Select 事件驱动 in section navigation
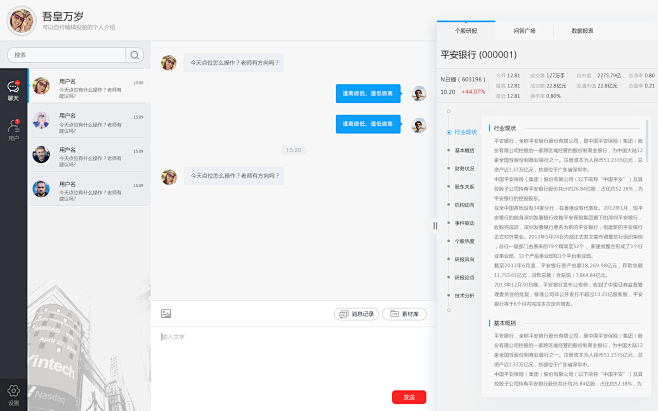The image size is (658, 411). click(x=465, y=223)
